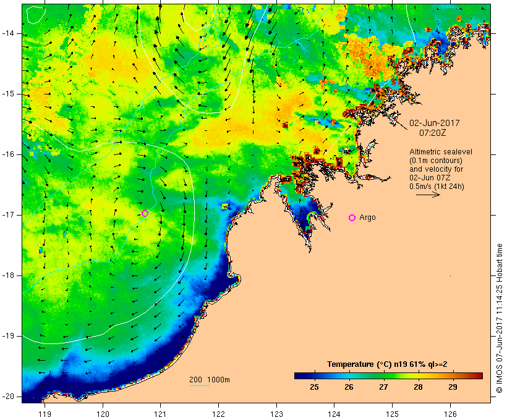This screenshot has width=507, height=420.
Task: Click the '(0.1m contours)' text
Action: [x=436, y=161]
